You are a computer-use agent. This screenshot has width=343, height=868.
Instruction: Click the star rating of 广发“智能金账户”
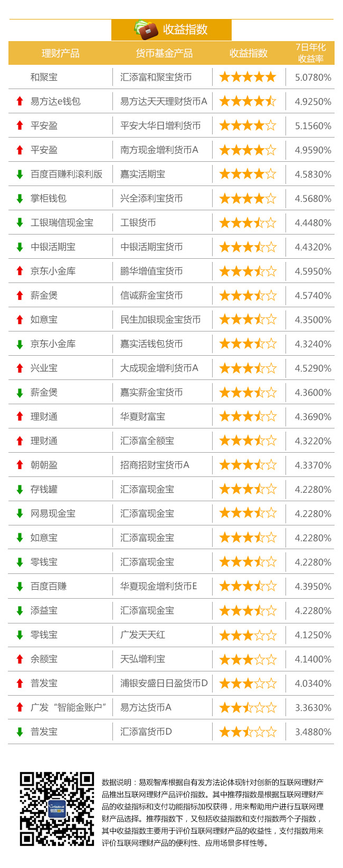247,707
